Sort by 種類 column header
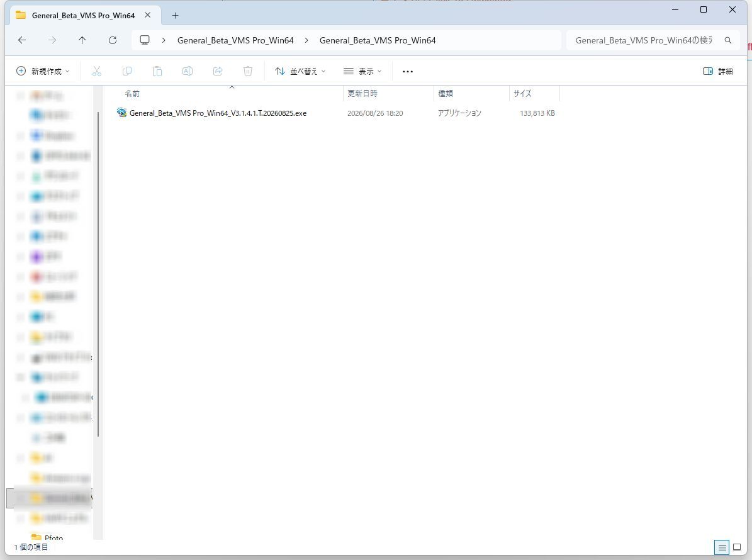 click(x=446, y=94)
